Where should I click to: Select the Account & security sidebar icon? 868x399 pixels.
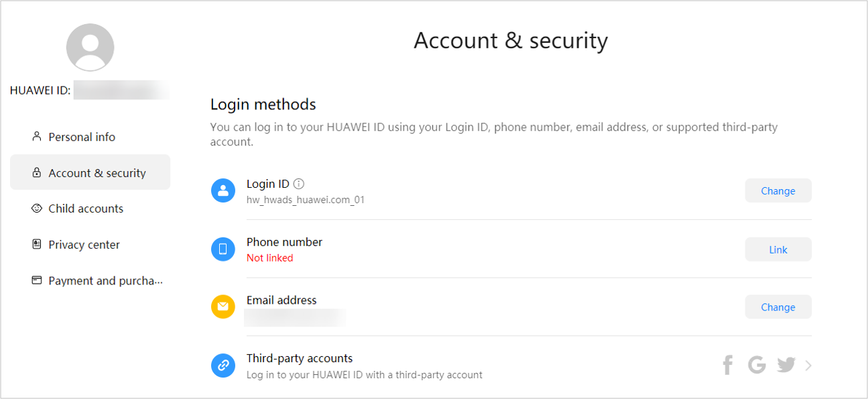point(36,172)
